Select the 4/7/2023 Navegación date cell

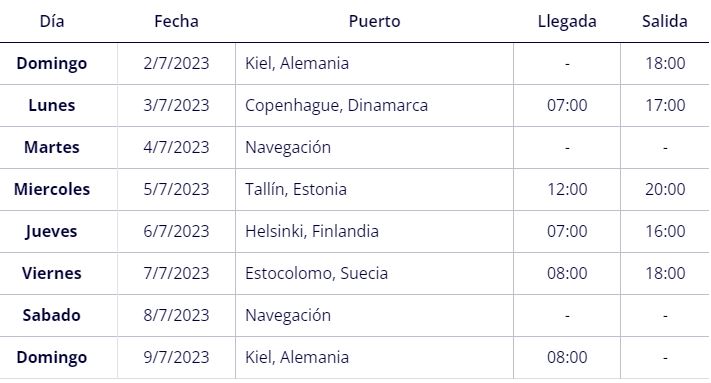point(176,147)
